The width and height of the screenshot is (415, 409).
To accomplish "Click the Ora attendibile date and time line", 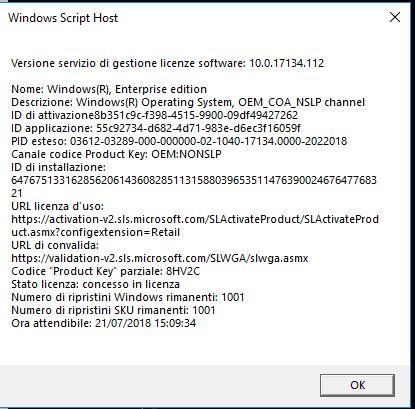I will [x=104, y=323].
